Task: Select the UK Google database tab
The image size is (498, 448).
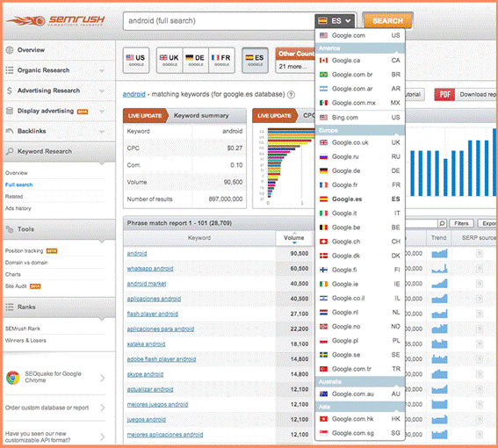Action: tap(170, 61)
